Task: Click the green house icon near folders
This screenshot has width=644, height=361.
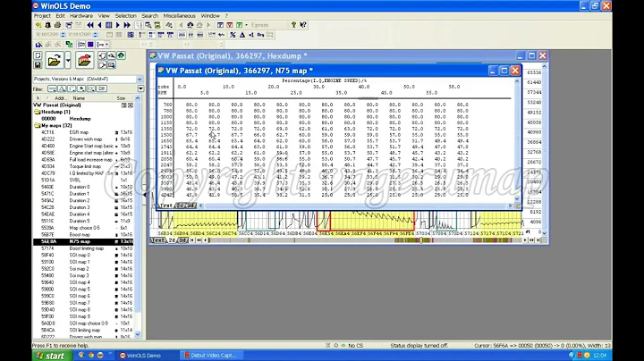Action: coord(121,55)
